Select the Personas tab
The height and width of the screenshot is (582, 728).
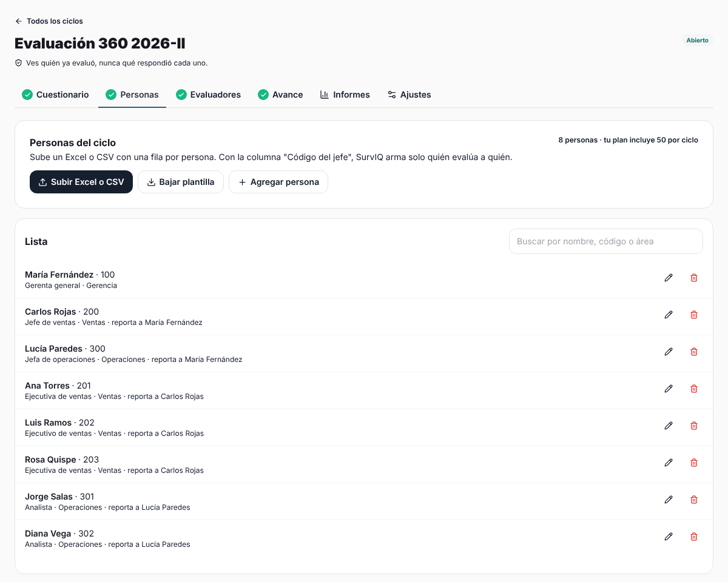tap(132, 95)
